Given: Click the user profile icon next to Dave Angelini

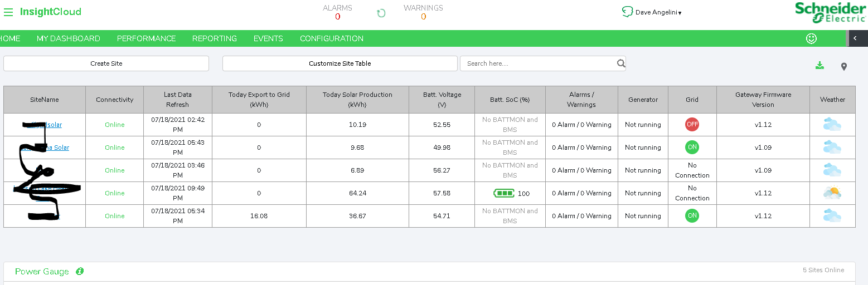Looking at the screenshot, I should click(627, 12).
